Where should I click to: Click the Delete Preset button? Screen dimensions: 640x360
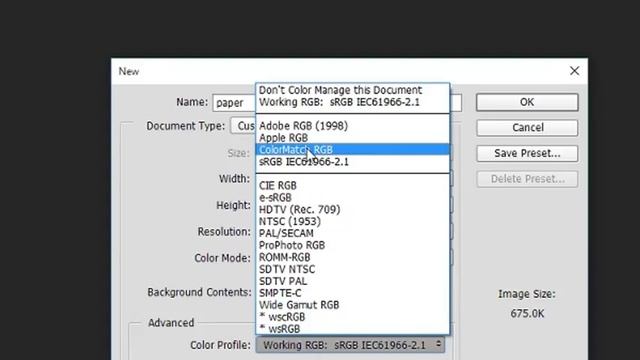point(527,179)
